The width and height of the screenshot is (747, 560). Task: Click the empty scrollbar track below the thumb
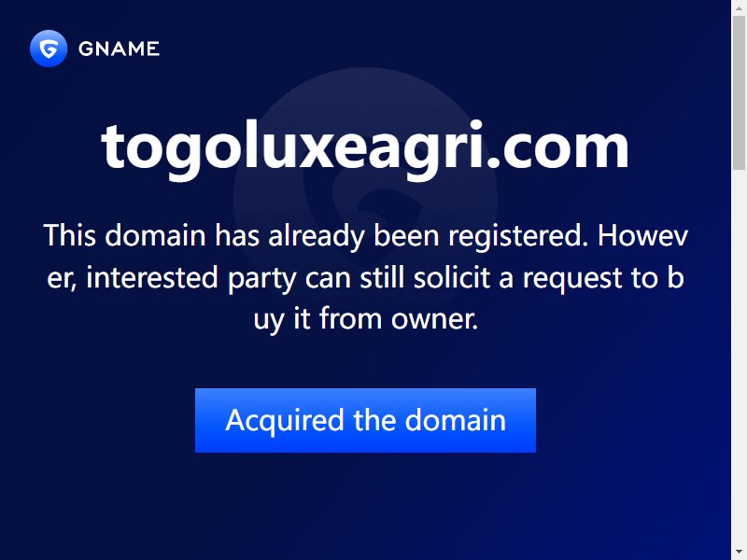coord(739,357)
